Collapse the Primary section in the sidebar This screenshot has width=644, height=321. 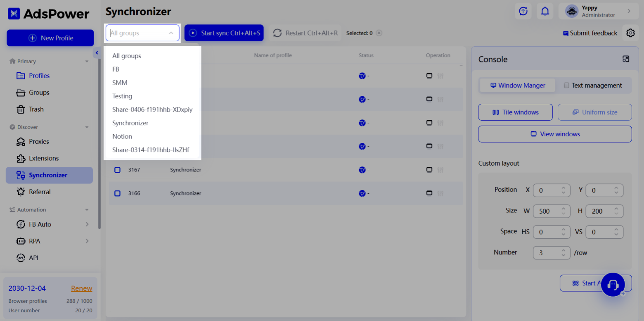pyautogui.click(x=86, y=61)
